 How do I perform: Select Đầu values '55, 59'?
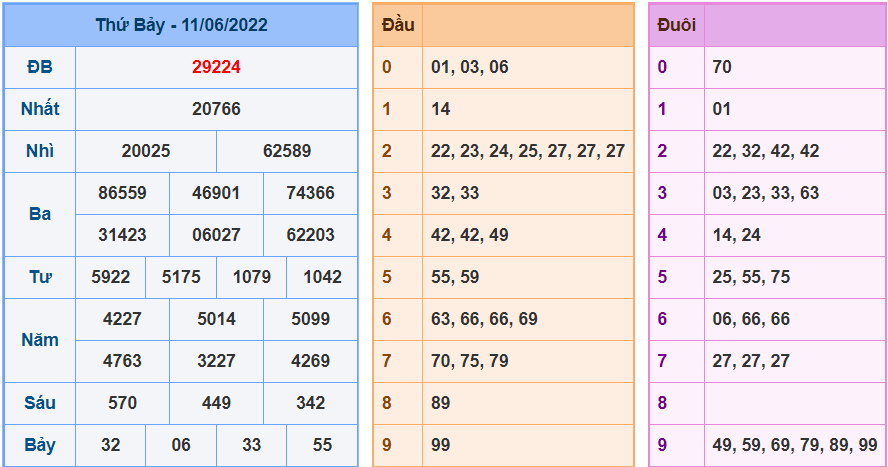click(x=455, y=277)
